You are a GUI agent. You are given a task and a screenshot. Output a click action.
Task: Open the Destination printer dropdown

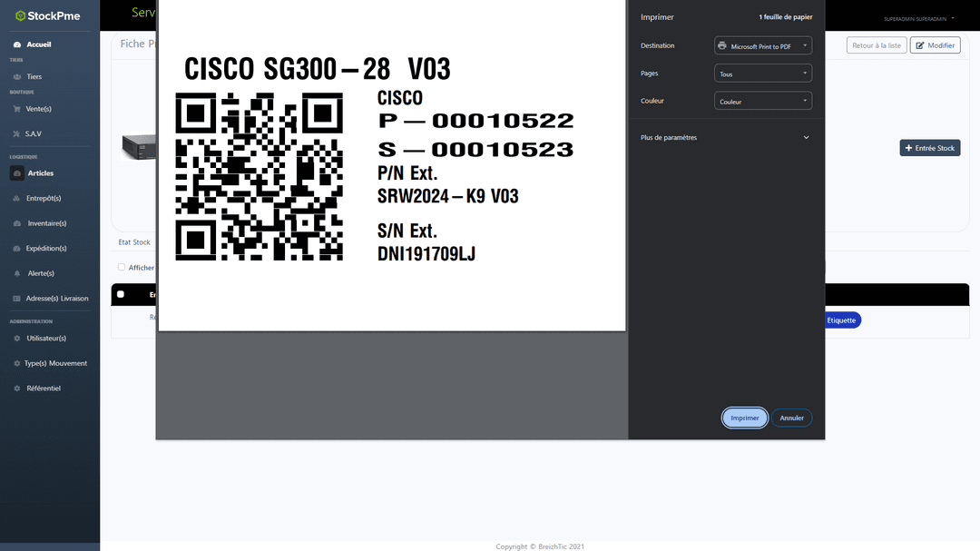tap(762, 45)
